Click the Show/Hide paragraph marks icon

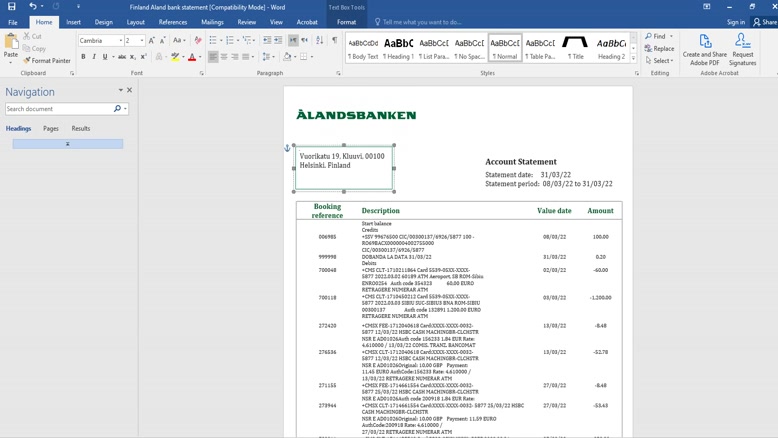(334, 41)
